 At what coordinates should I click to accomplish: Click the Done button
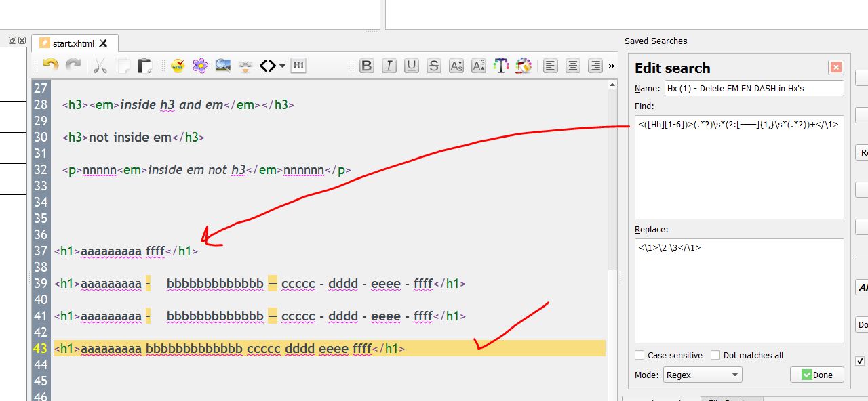(817, 375)
